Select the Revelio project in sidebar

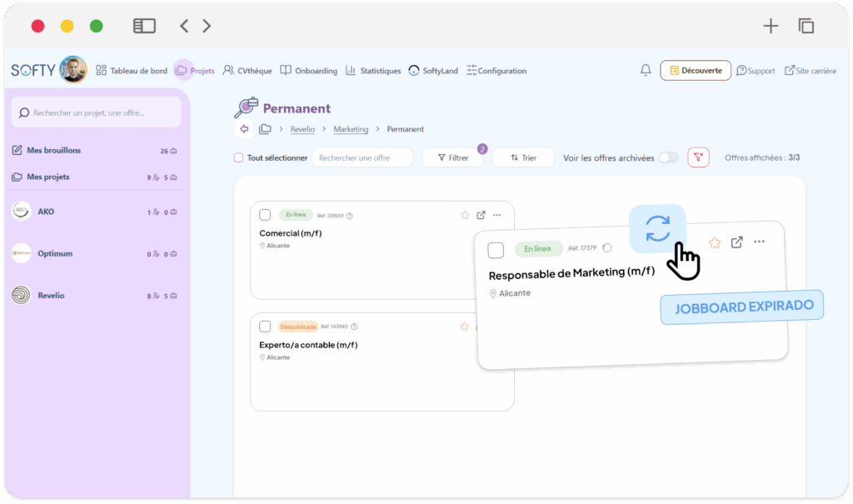coord(51,295)
